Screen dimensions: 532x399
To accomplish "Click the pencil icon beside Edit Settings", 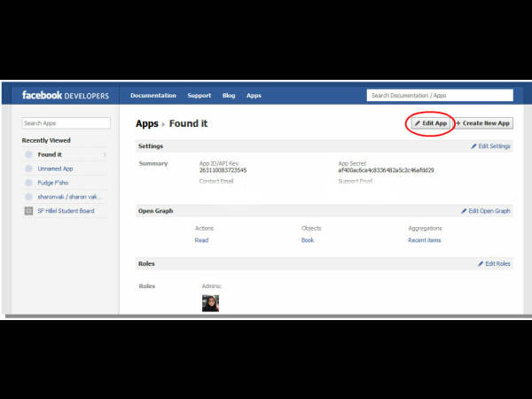I will pyautogui.click(x=473, y=146).
